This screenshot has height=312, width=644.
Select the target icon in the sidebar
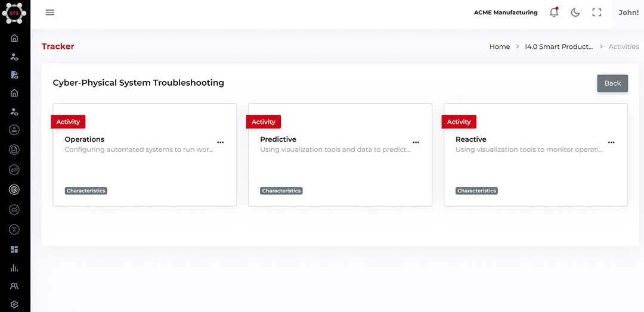point(14,190)
